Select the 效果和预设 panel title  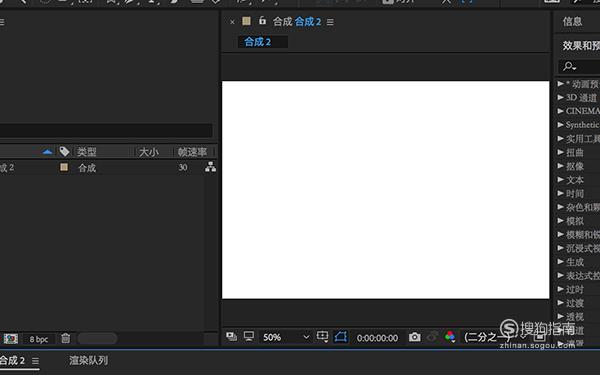tap(581, 46)
